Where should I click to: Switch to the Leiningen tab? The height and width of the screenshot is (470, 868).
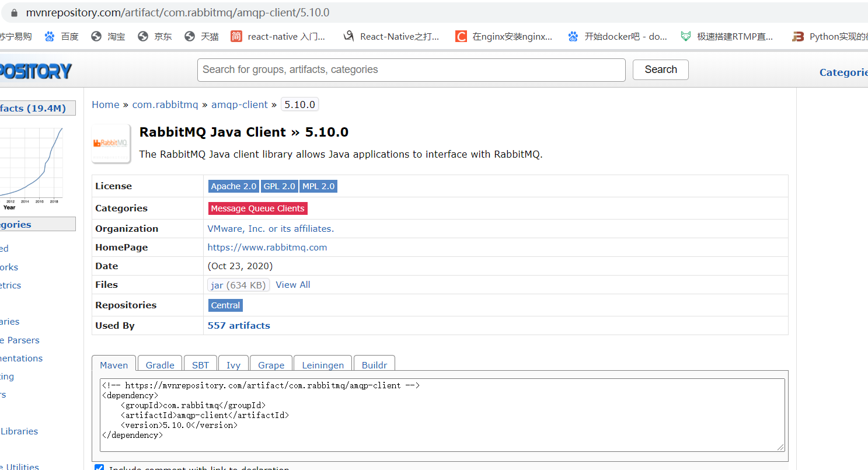coord(323,365)
